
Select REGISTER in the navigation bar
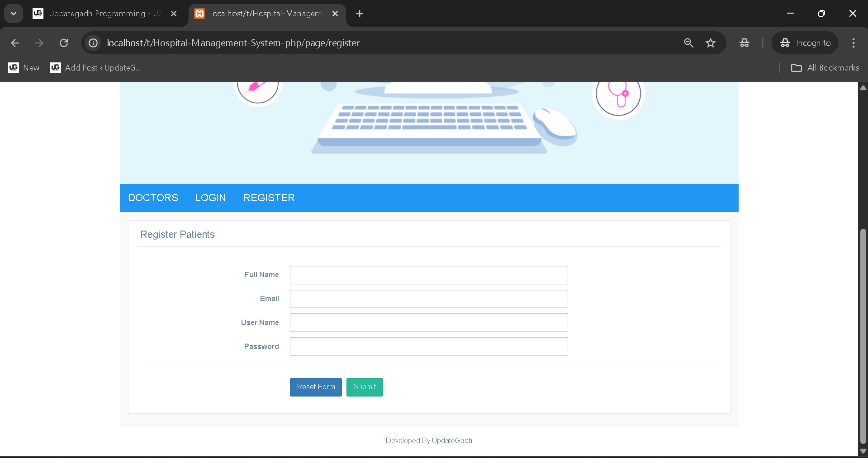click(x=269, y=198)
